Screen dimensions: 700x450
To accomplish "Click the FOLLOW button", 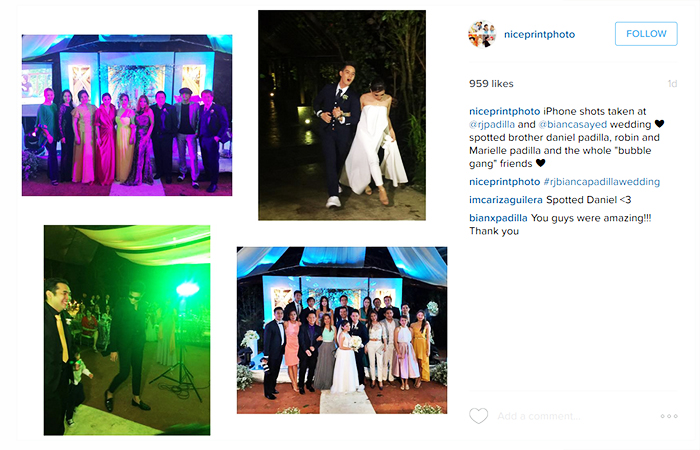I will coord(646,34).
